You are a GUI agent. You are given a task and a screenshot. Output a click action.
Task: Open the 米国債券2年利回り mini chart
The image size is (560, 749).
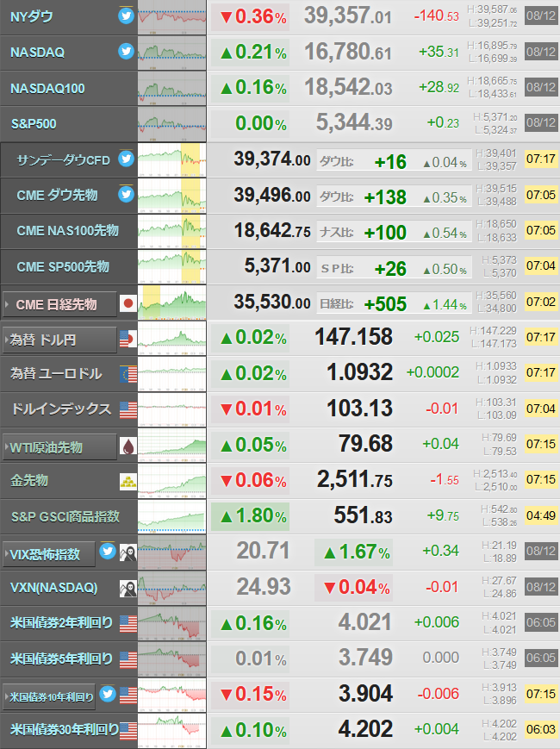171,624
